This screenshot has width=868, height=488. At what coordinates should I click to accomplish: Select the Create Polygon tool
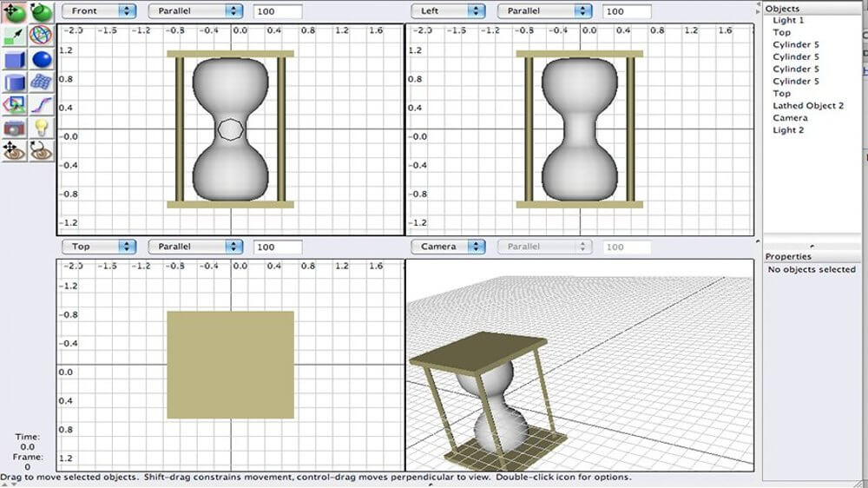point(16,105)
